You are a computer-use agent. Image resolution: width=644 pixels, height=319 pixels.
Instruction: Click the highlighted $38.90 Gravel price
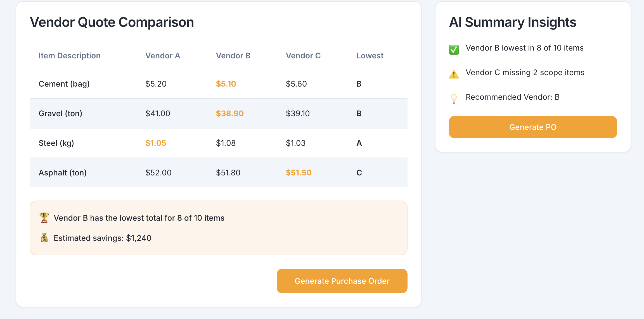[230, 113]
